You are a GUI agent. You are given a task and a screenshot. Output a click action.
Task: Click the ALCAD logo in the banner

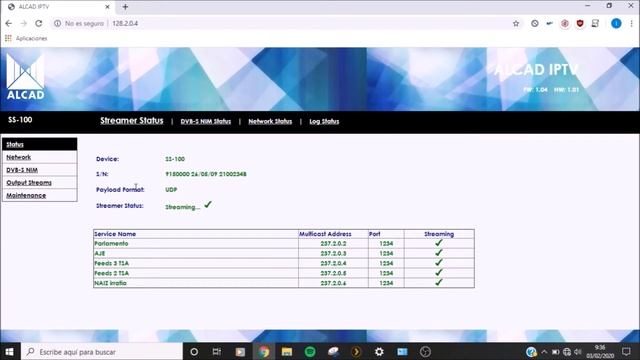point(25,77)
